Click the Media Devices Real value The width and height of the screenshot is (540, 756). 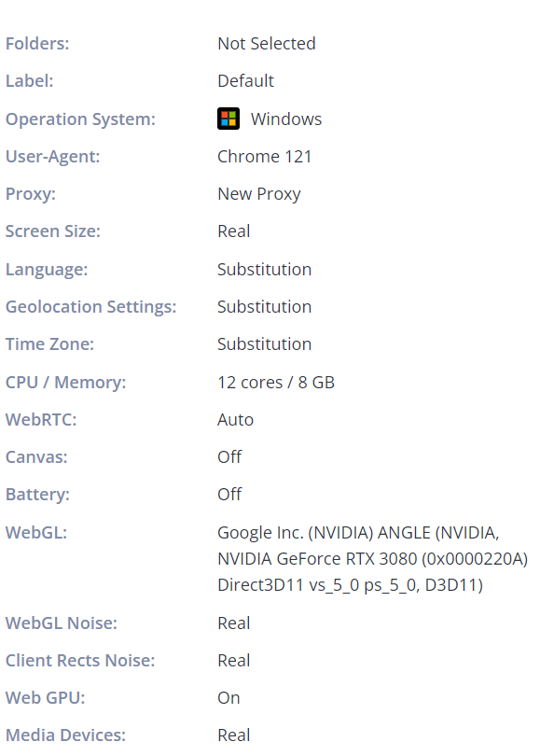234,735
